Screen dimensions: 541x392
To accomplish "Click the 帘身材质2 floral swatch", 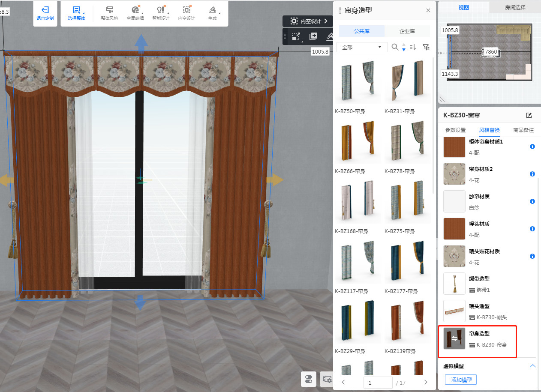I will [x=454, y=174].
